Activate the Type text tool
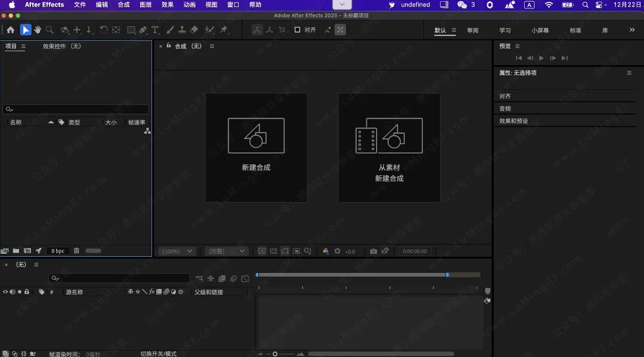This screenshot has width=644, height=357. (156, 30)
